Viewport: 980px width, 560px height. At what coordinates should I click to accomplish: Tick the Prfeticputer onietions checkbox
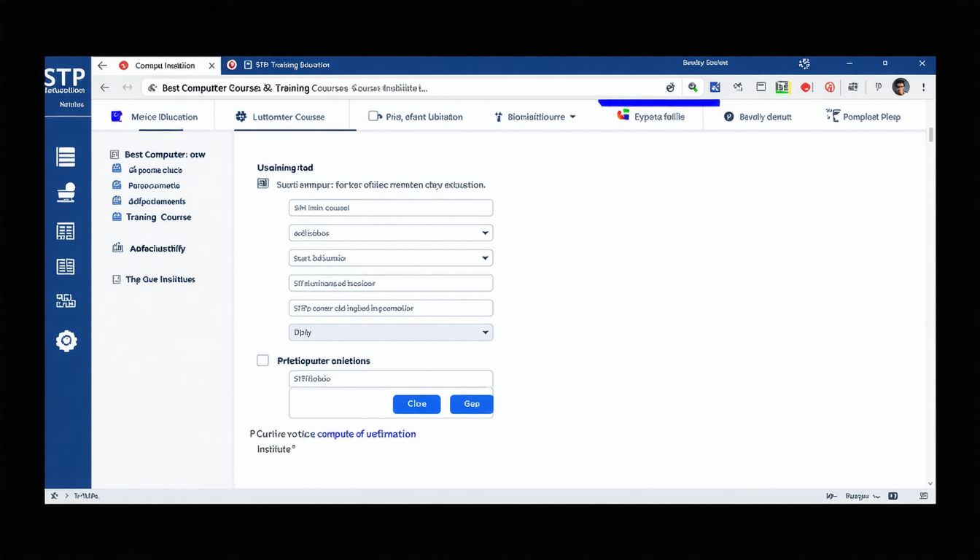coord(262,361)
